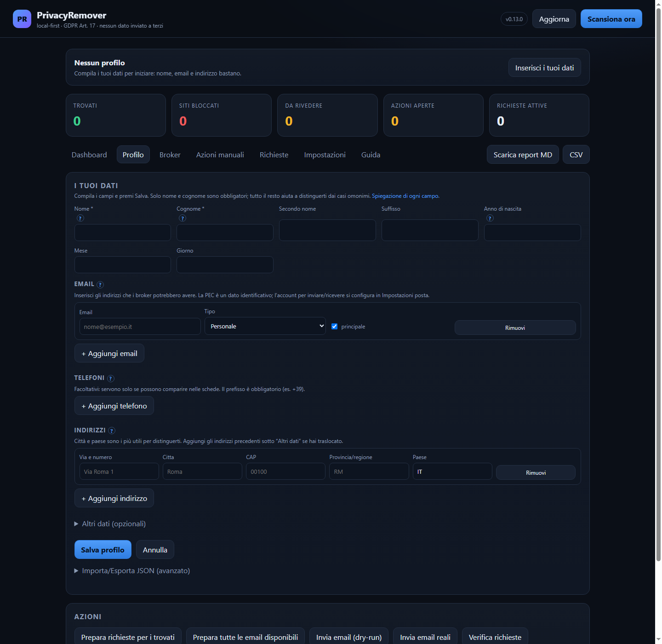Remove the address row with Rimuovi
Screen dimensions: 662x644
pyautogui.click(x=536, y=472)
